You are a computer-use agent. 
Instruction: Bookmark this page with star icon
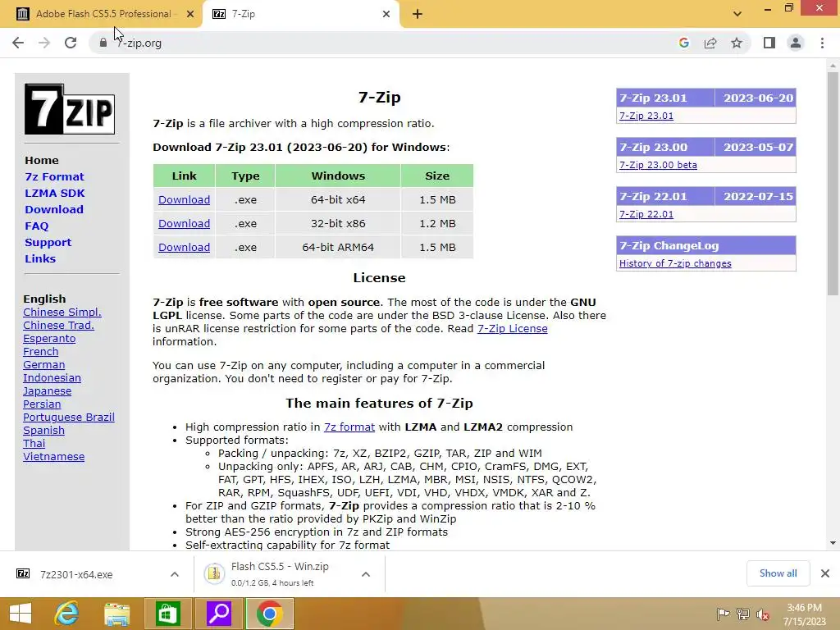(x=737, y=43)
